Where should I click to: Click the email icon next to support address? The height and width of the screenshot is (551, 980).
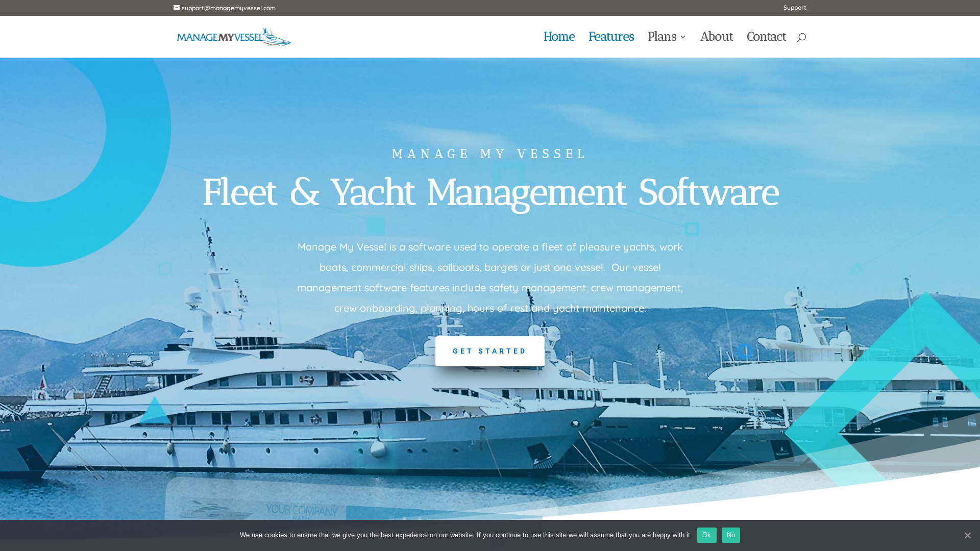(x=176, y=8)
